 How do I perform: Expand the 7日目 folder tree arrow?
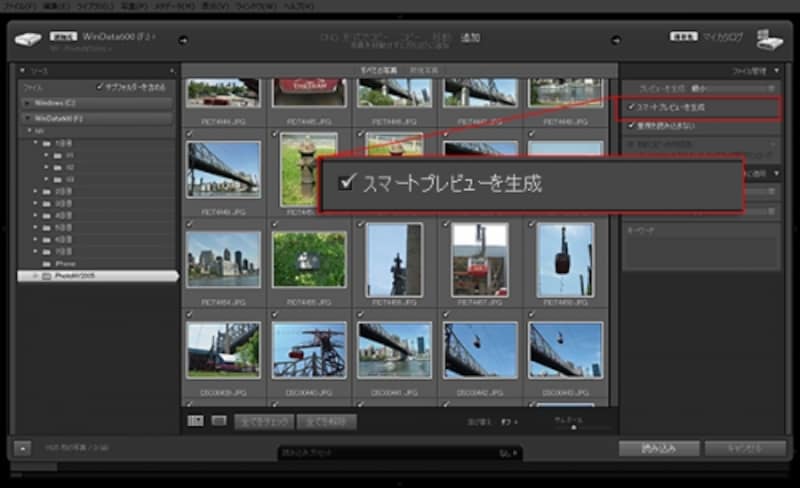pyautogui.click(x=35, y=252)
